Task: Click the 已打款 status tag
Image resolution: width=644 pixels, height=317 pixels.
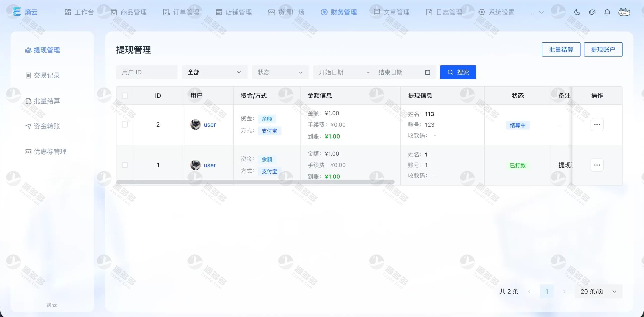Action: [x=518, y=165]
